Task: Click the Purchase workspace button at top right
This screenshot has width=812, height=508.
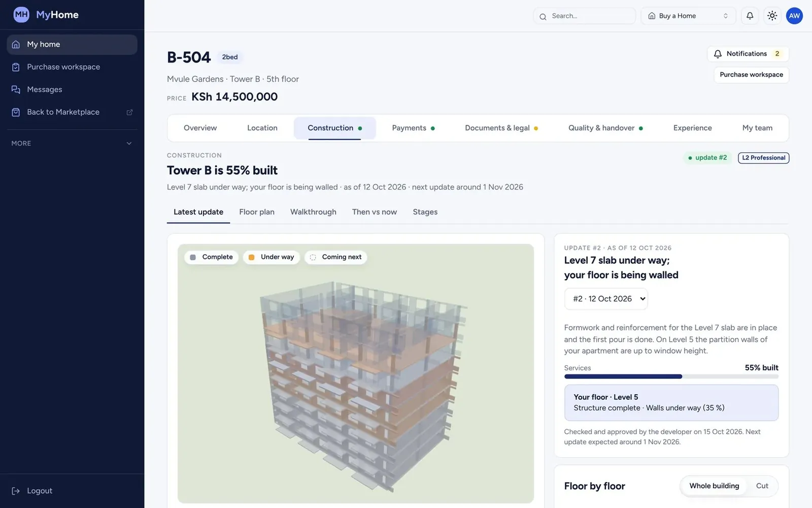Action: point(751,75)
